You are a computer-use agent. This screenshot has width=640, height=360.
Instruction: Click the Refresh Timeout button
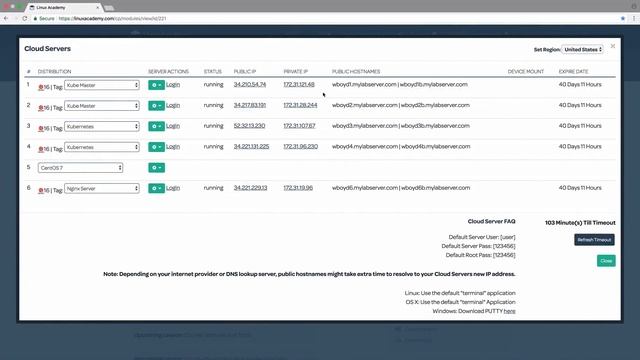(594, 240)
